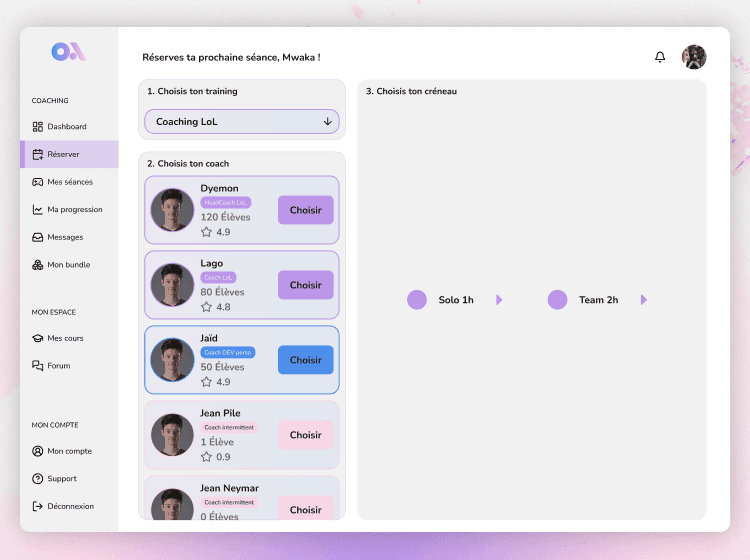Choose coach Lago with Choisir button
750x560 pixels.
point(306,285)
